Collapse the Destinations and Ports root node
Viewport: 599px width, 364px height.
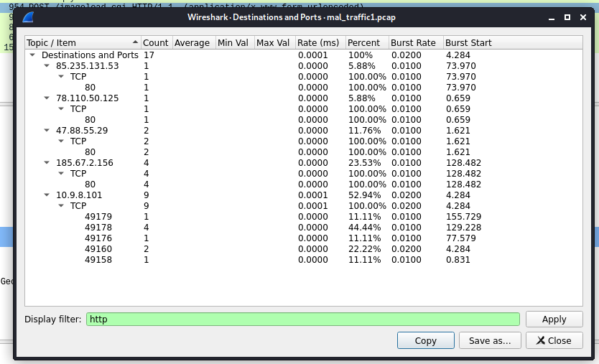[32, 55]
